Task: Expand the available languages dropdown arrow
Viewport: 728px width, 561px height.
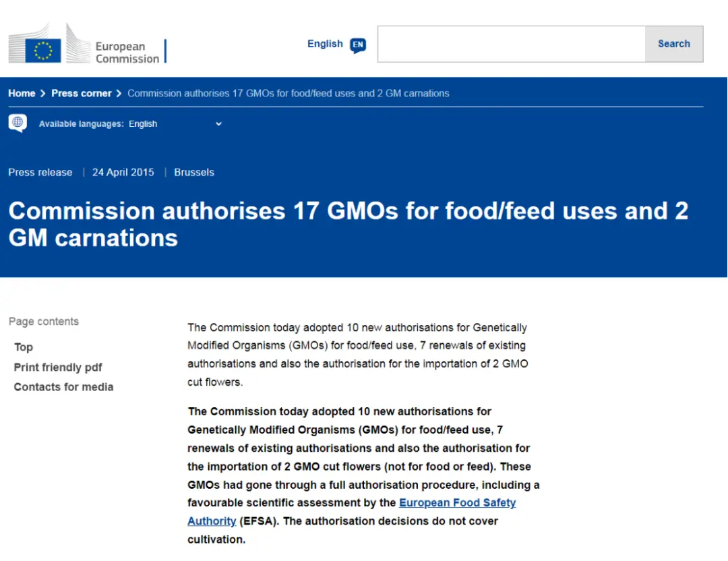Action: pos(218,124)
